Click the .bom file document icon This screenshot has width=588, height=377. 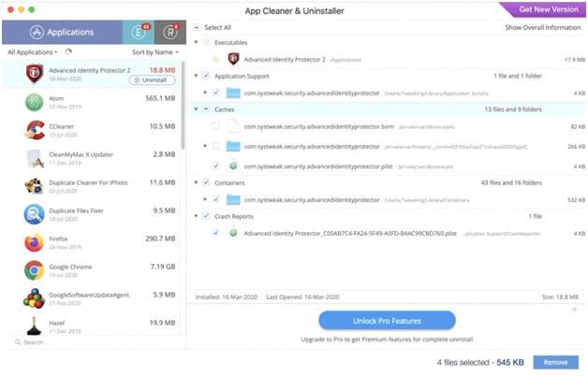pyautogui.click(x=233, y=126)
